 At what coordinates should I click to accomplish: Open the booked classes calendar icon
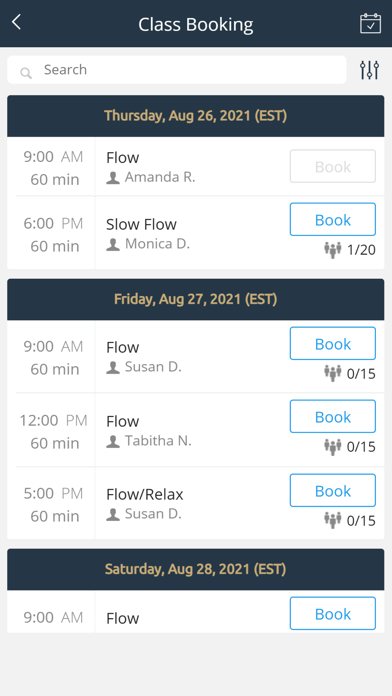tap(370, 24)
